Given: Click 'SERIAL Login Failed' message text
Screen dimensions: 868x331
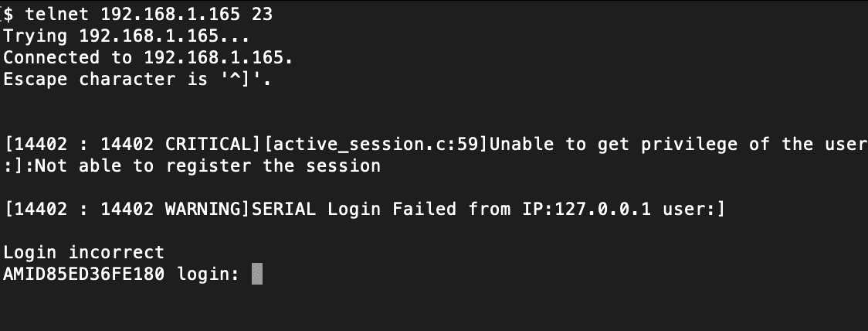Looking at the screenshot, I should tap(354, 209).
